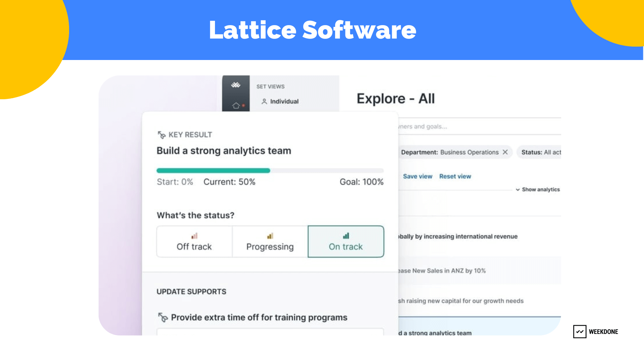
Task: Remove the Department Business Operations filter
Action: [505, 152]
